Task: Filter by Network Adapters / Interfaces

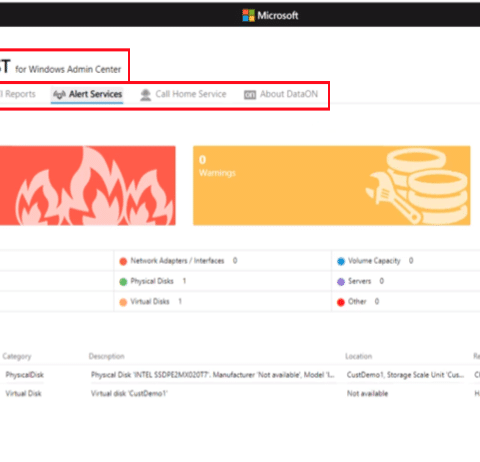Action: coord(178,261)
